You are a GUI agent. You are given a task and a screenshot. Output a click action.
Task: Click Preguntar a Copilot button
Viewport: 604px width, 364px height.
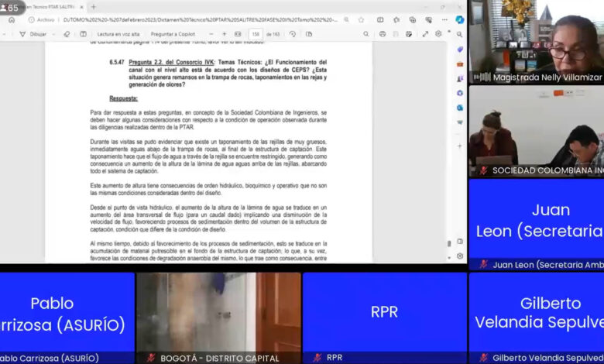[173, 34]
